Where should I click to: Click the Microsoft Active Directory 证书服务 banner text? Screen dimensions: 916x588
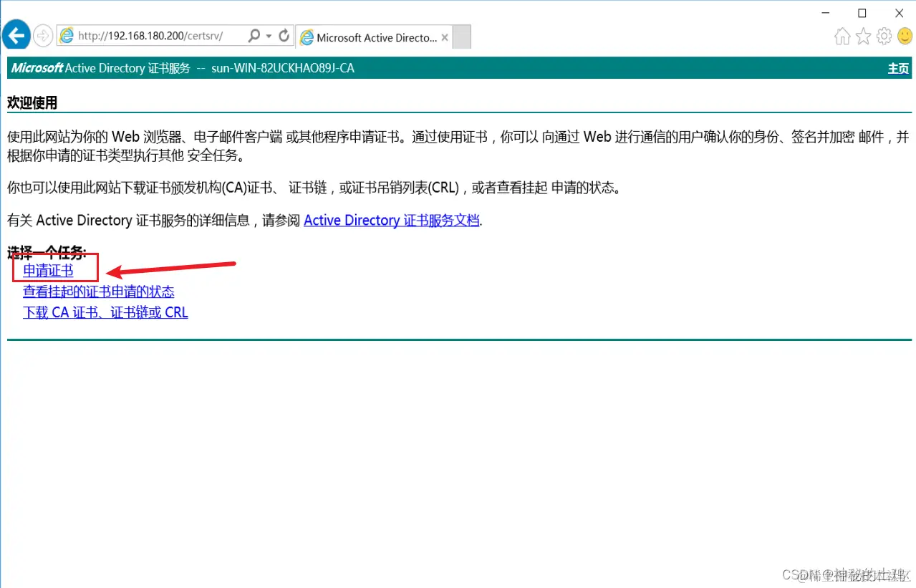[101, 68]
